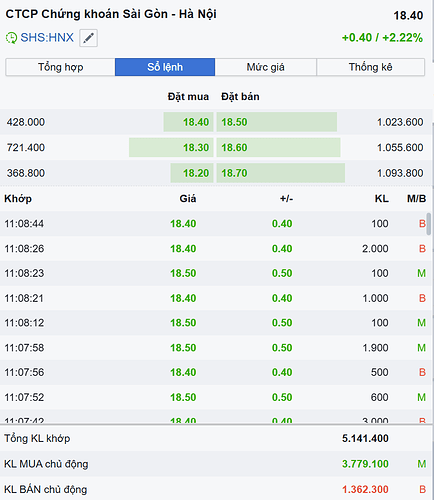This screenshot has width=434, height=500.
Task: Click the pencil edit icon beside SHS:HNX
Action: point(88,38)
